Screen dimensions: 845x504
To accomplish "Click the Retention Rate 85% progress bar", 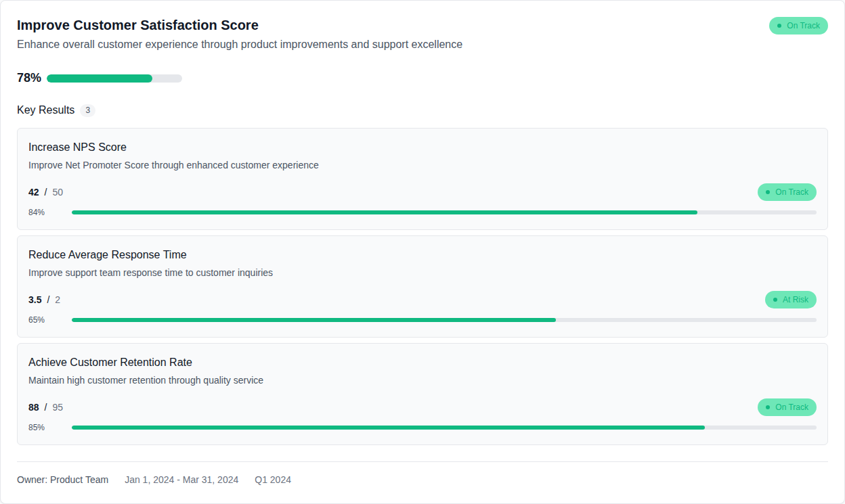I will [x=443, y=428].
